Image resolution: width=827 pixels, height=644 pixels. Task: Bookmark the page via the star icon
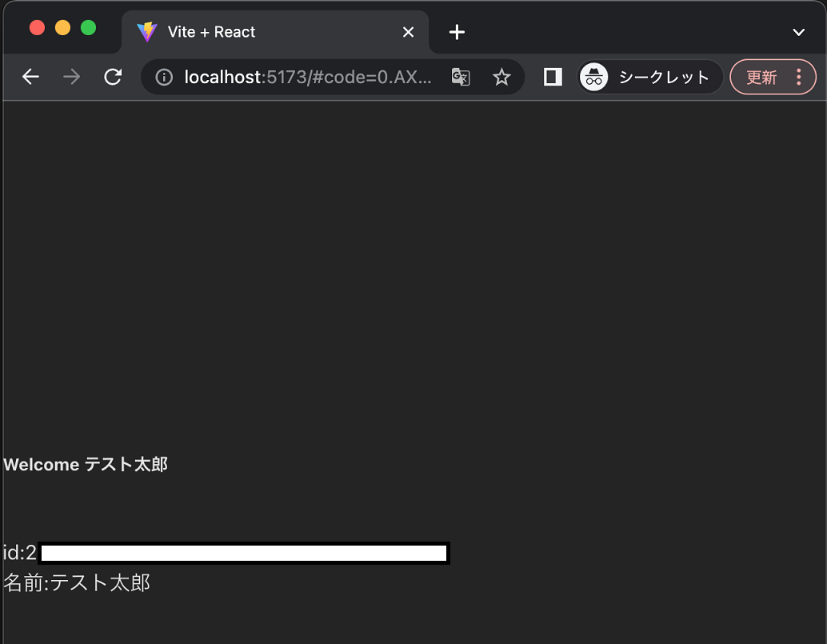pos(501,77)
